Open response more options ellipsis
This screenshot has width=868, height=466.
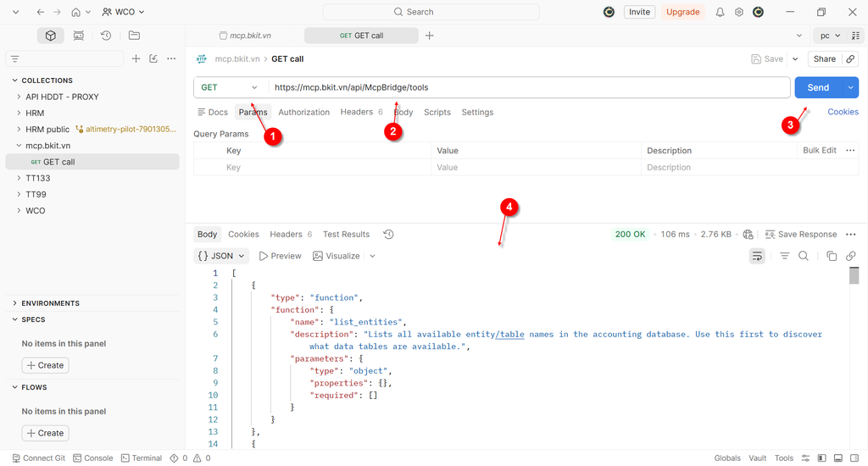[x=851, y=234]
